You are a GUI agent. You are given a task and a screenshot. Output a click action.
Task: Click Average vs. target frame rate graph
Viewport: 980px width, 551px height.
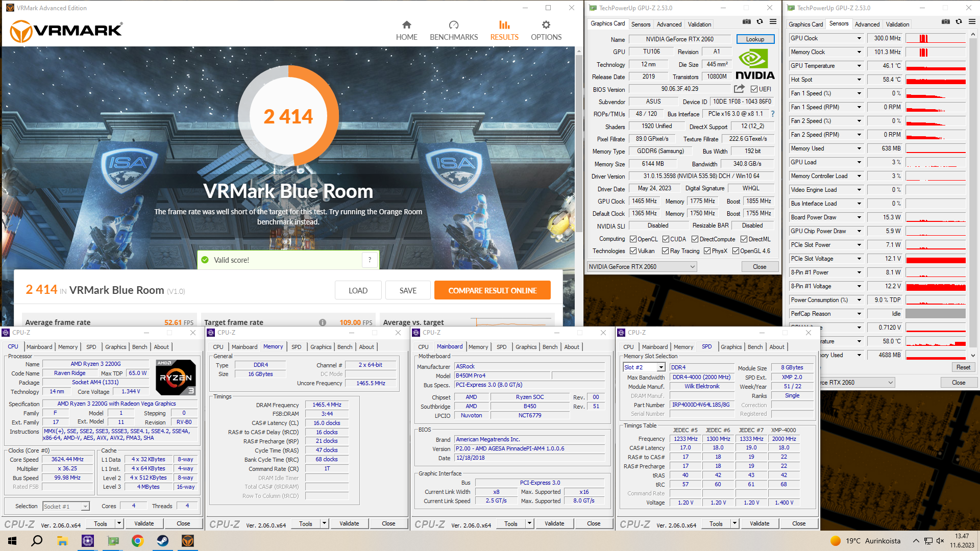point(512,322)
